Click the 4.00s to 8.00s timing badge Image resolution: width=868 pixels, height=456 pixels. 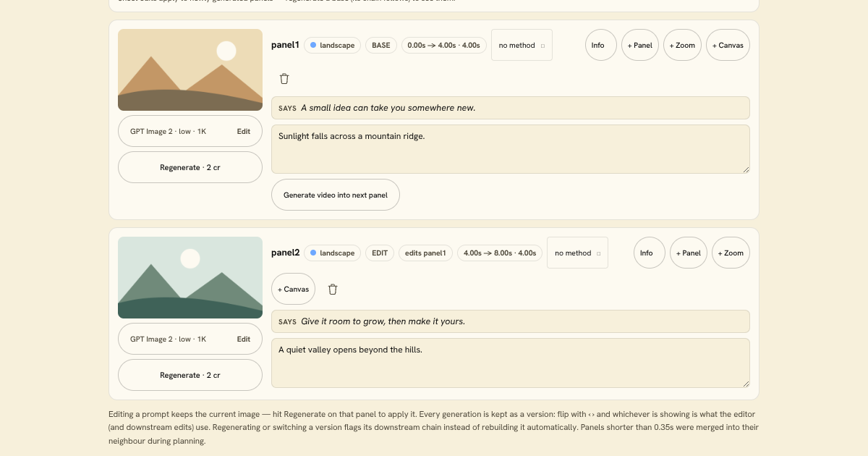point(500,253)
